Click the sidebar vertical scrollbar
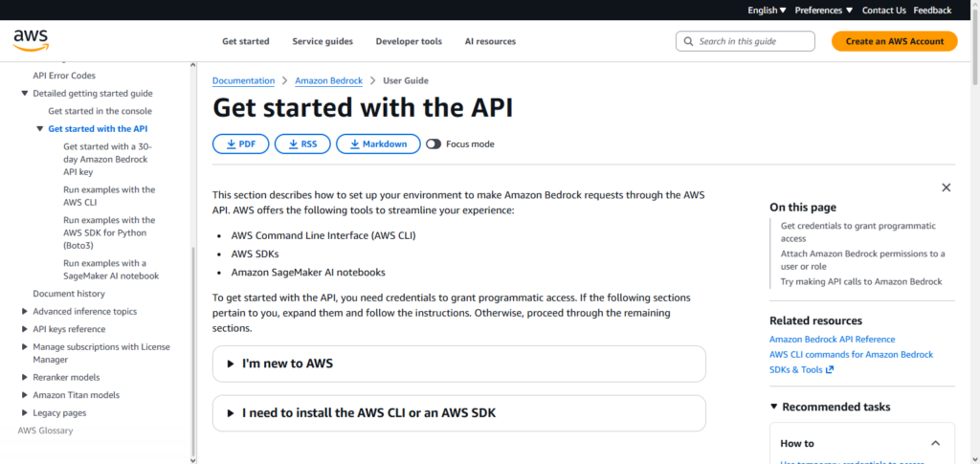The width and height of the screenshot is (980, 464). point(193,350)
